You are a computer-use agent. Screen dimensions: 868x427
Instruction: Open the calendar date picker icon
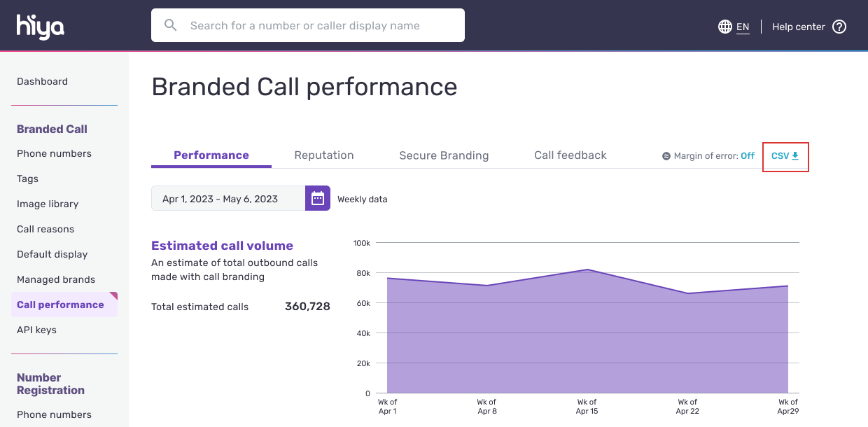[318, 199]
